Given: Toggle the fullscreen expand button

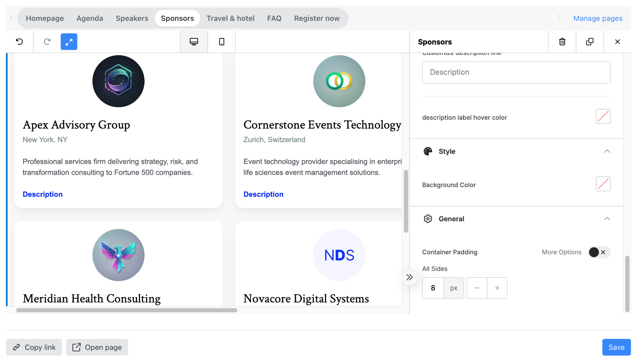Looking at the screenshot, I should [x=69, y=42].
